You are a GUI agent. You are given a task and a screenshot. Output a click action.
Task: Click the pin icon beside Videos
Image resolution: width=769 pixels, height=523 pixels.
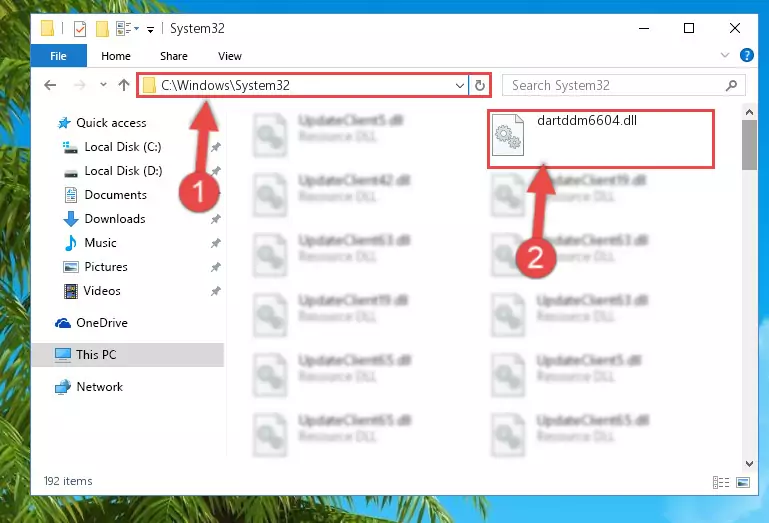pyautogui.click(x=215, y=291)
